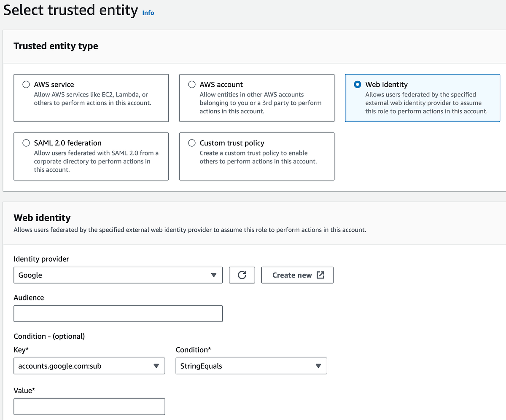Click into the Audience text field

pyautogui.click(x=118, y=314)
